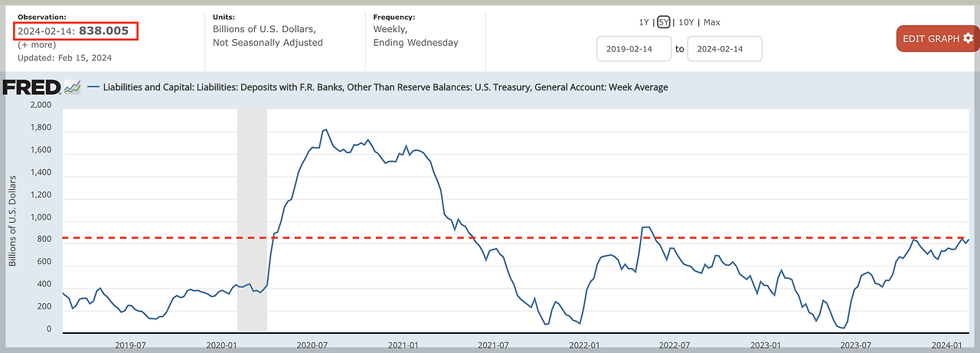Click the red dashed reference line

(517, 238)
